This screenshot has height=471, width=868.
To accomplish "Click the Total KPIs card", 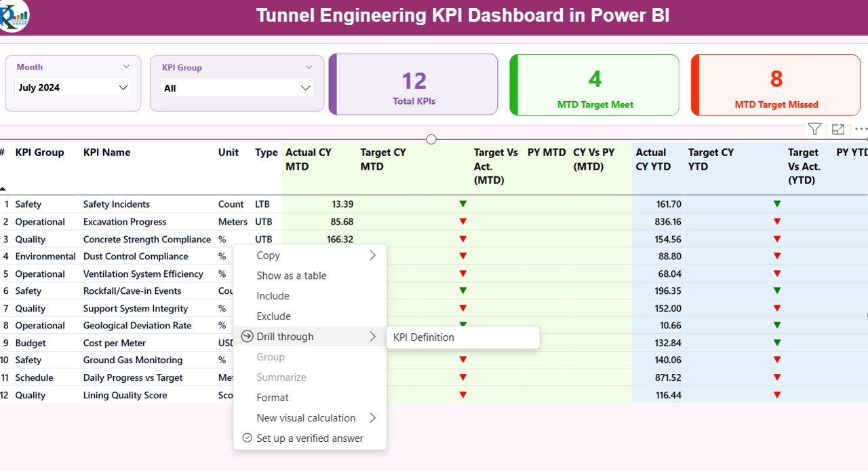I will point(414,86).
